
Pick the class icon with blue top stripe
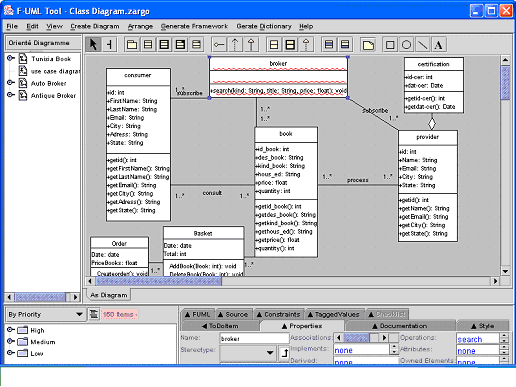click(x=329, y=44)
